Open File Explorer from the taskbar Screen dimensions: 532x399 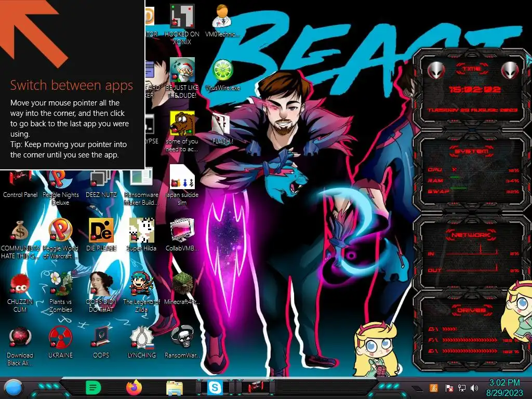175,388
